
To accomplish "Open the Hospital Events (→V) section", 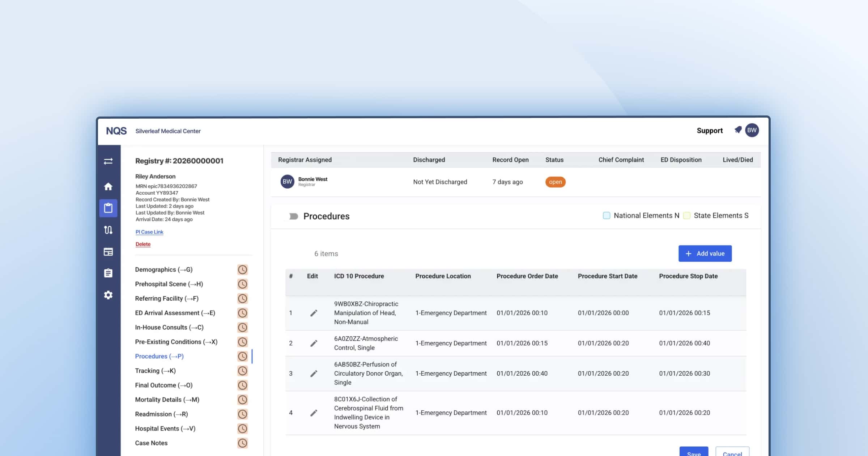I will pyautogui.click(x=165, y=428).
